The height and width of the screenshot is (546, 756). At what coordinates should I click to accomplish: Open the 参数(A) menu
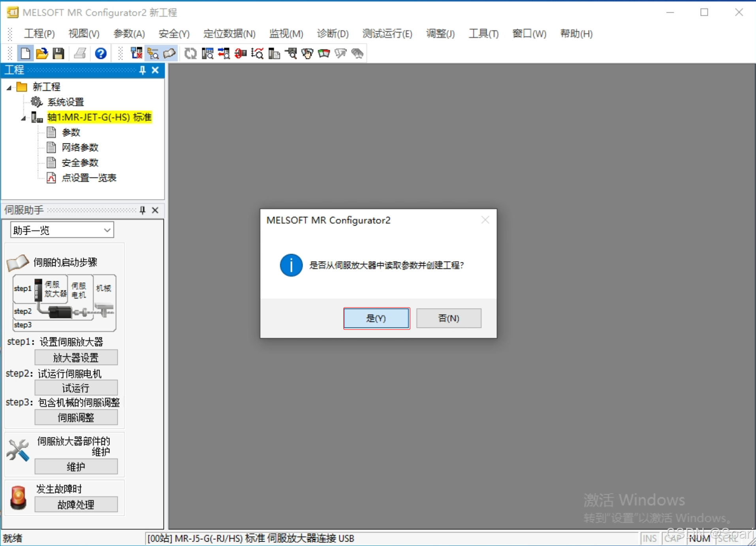click(x=129, y=34)
